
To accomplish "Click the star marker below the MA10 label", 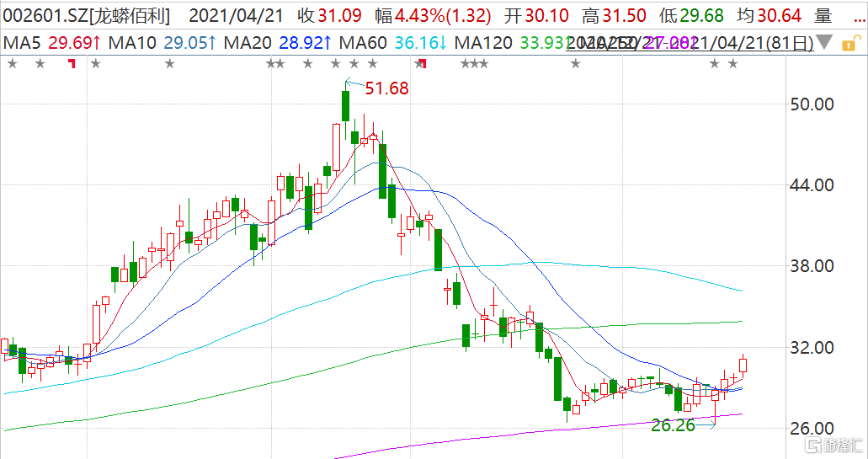I will pyautogui.click(x=170, y=64).
